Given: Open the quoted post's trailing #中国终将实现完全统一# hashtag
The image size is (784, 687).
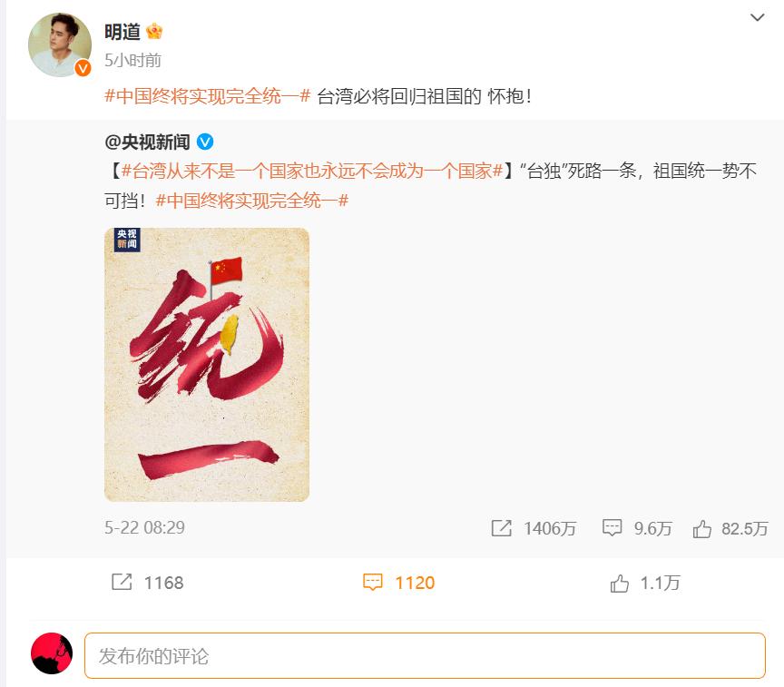Looking at the screenshot, I should click(x=252, y=201).
